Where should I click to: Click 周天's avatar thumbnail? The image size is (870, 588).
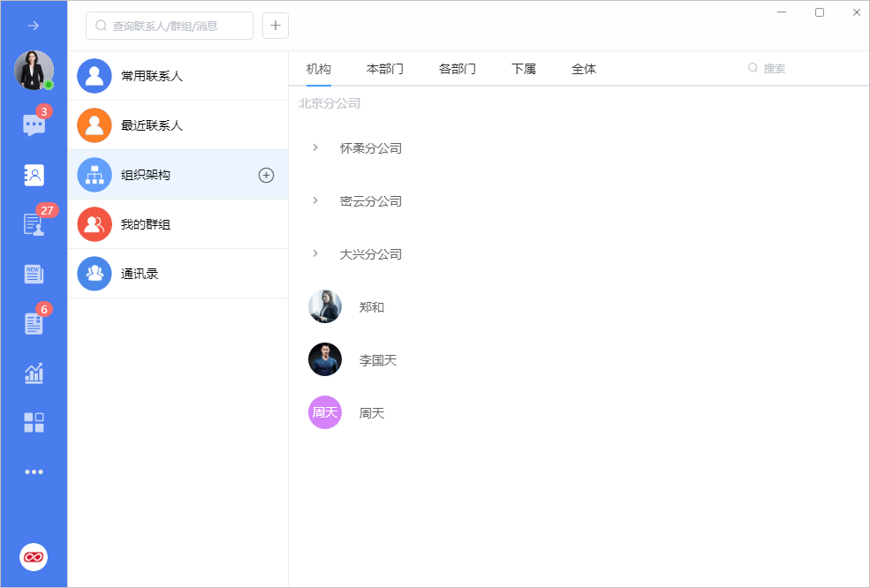pyautogui.click(x=324, y=412)
